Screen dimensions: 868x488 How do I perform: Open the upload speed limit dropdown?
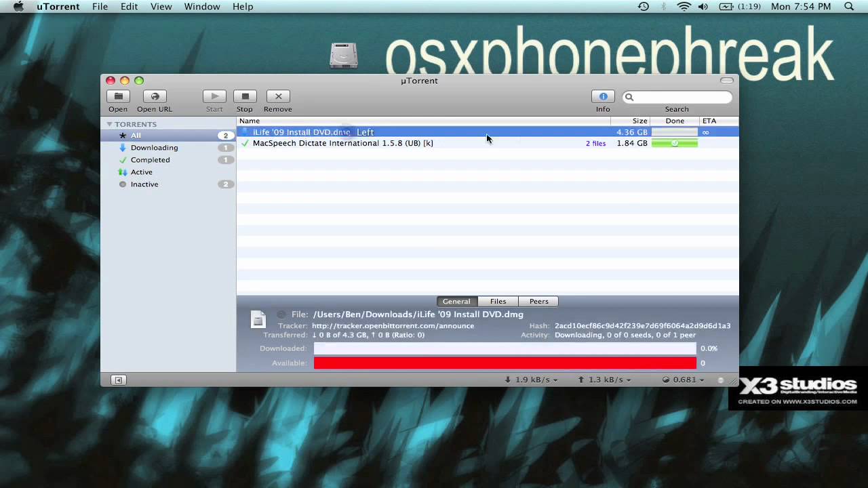604,380
